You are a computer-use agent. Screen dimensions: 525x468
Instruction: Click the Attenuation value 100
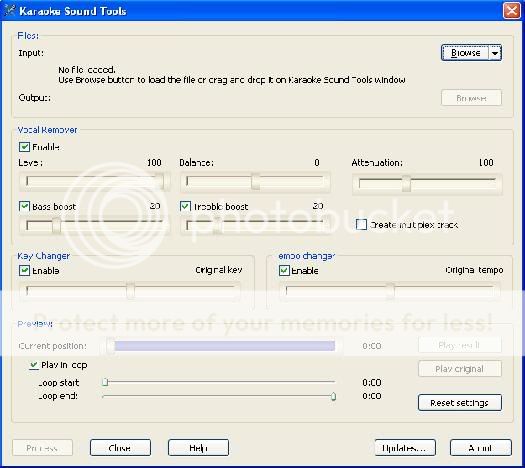[x=486, y=163]
